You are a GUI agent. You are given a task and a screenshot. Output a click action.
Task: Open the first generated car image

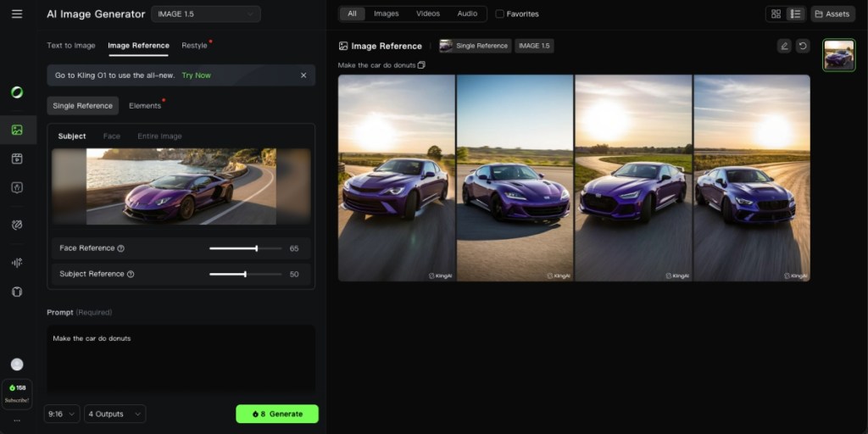[x=397, y=178]
